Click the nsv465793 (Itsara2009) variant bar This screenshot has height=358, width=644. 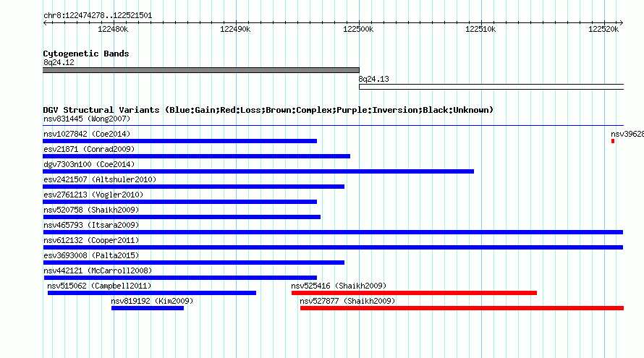(333, 232)
